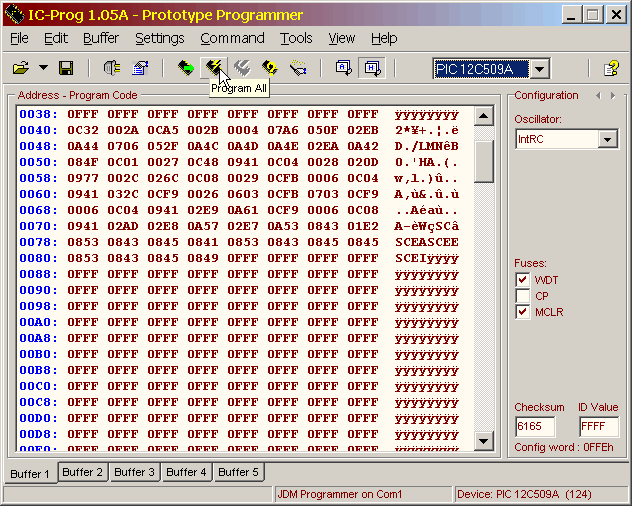Viewport: 632px width, 506px height.
Task: Click the IC-Prog chip title icon
Action: point(15,15)
